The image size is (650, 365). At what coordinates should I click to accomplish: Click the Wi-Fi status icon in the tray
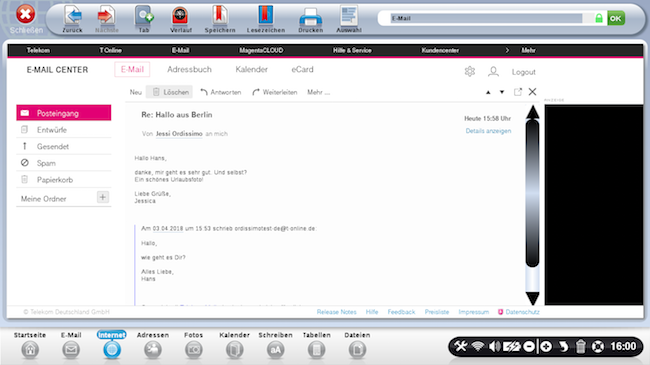(478, 346)
